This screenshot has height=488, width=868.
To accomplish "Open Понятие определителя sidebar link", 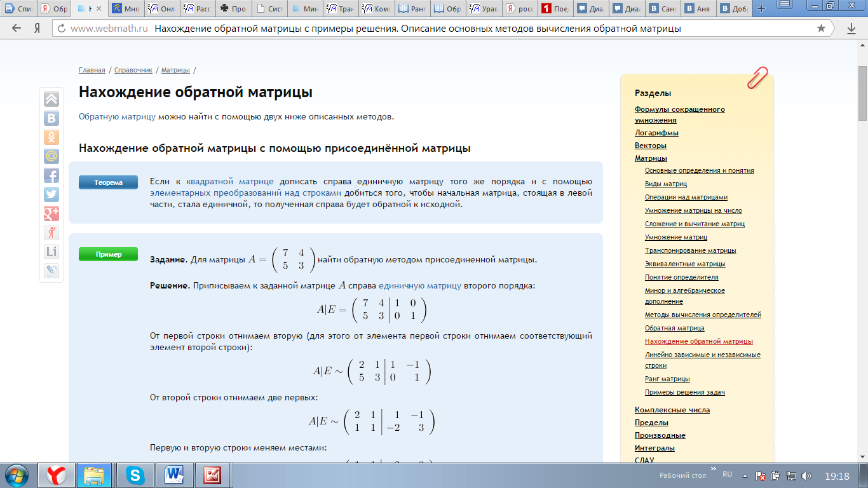I will point(682,277).
